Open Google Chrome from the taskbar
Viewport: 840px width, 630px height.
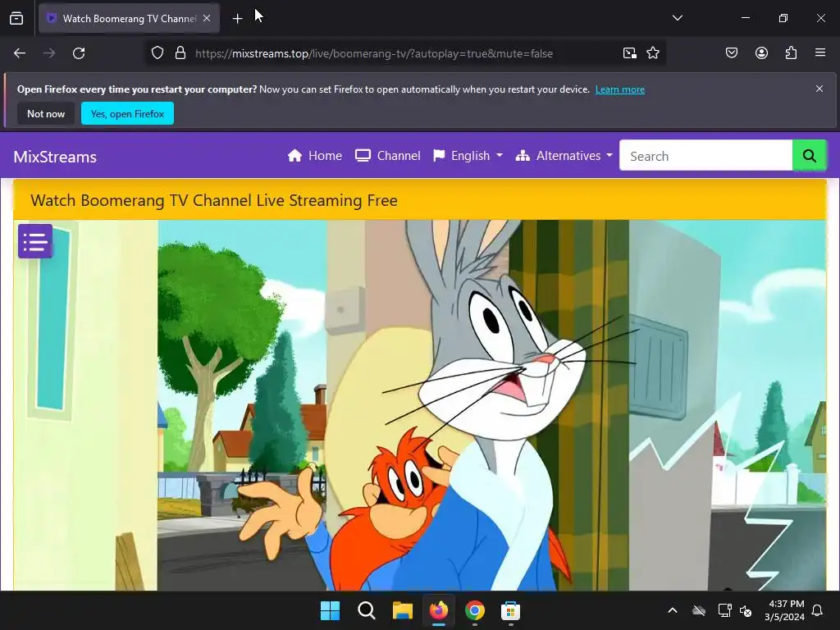coord(475,610)
